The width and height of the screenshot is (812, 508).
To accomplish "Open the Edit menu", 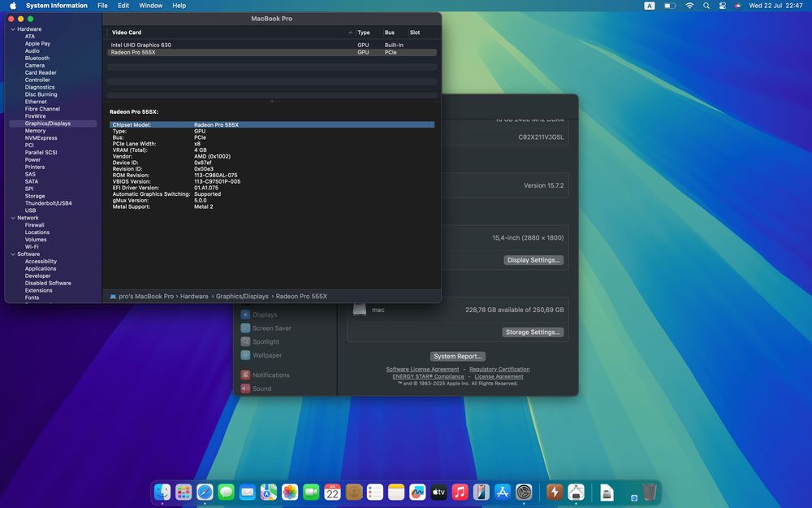I will pyautogui.click(x=123, y=6).
